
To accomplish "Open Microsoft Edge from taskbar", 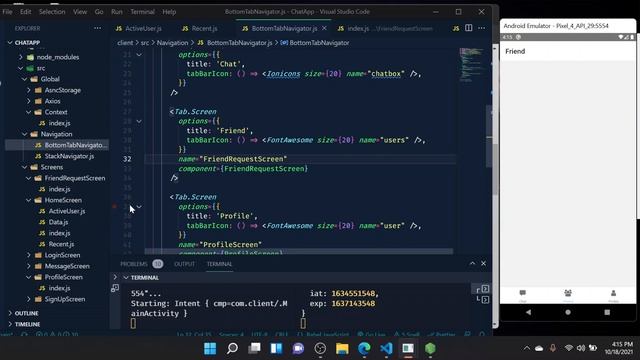I will [x=364, y=349].
